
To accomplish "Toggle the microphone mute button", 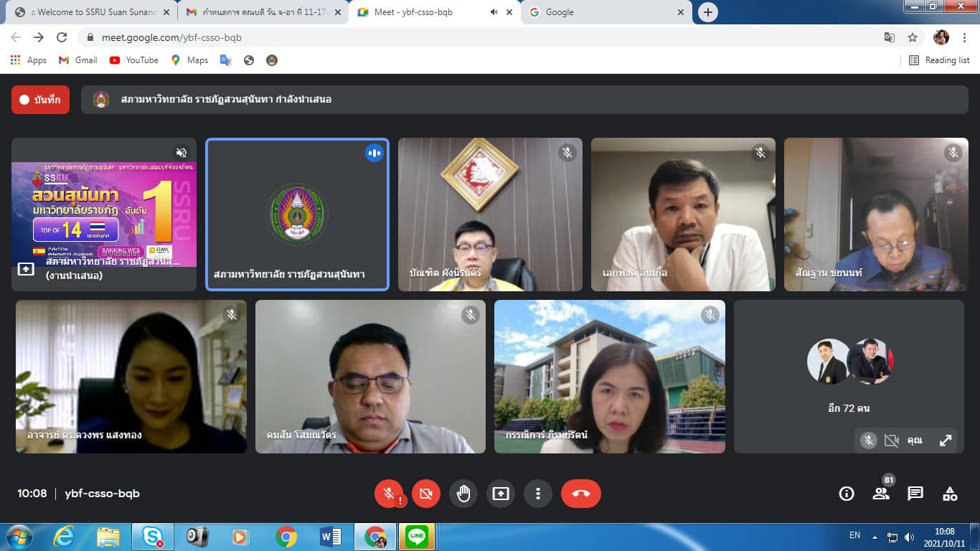I will tap(389, 494).
